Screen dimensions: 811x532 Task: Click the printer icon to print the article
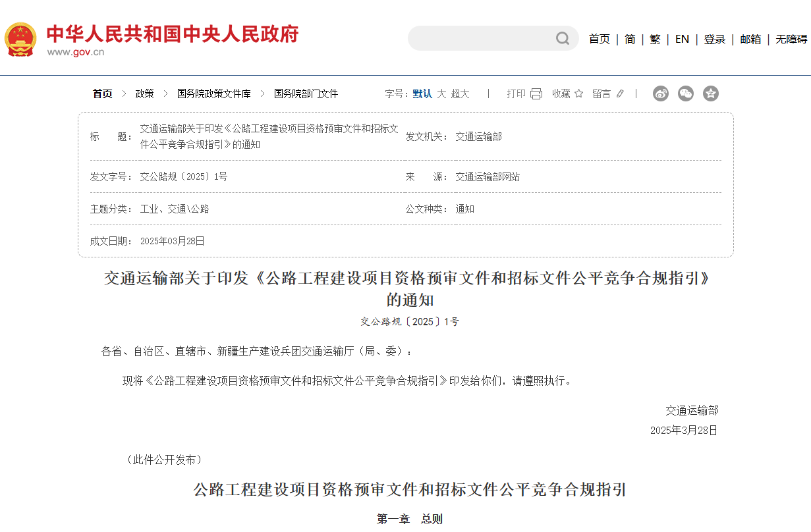pyautogui.click(x=535, y=93)
